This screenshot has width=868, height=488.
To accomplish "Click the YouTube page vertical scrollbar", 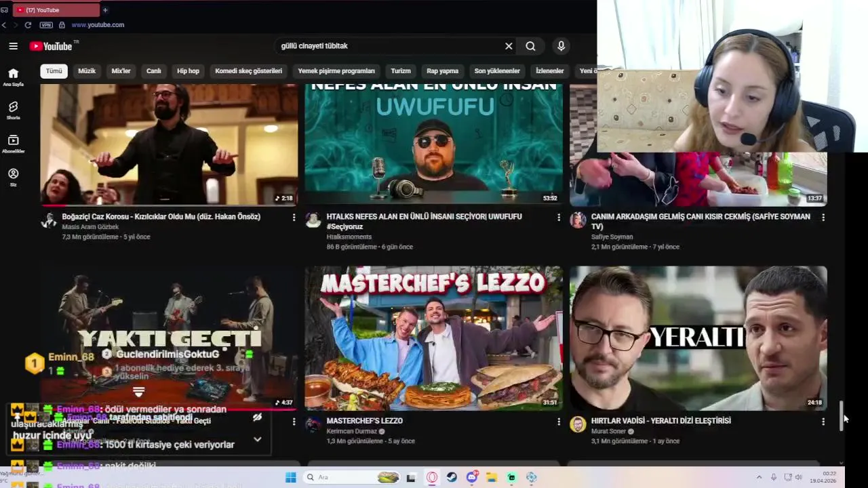I will point(842,415).
